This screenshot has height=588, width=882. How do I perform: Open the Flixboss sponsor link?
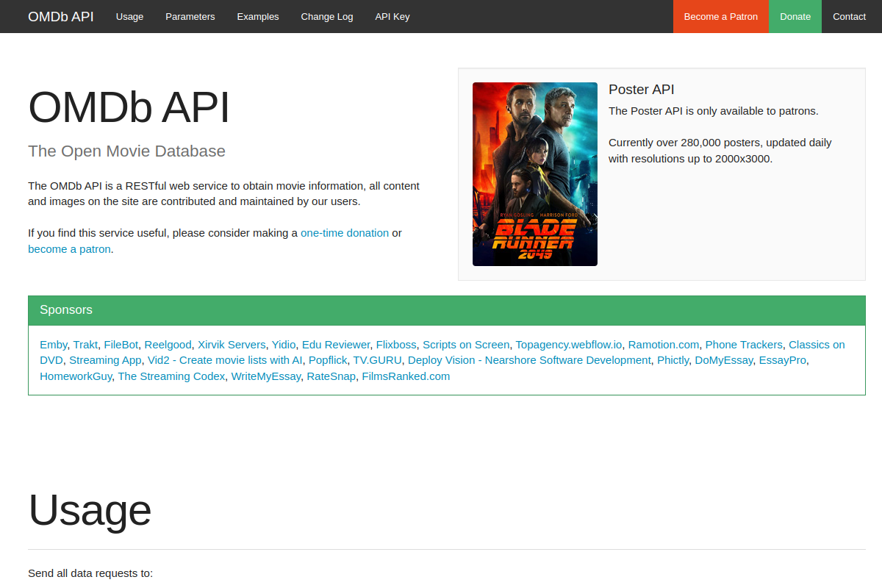(x=396, y=345)
